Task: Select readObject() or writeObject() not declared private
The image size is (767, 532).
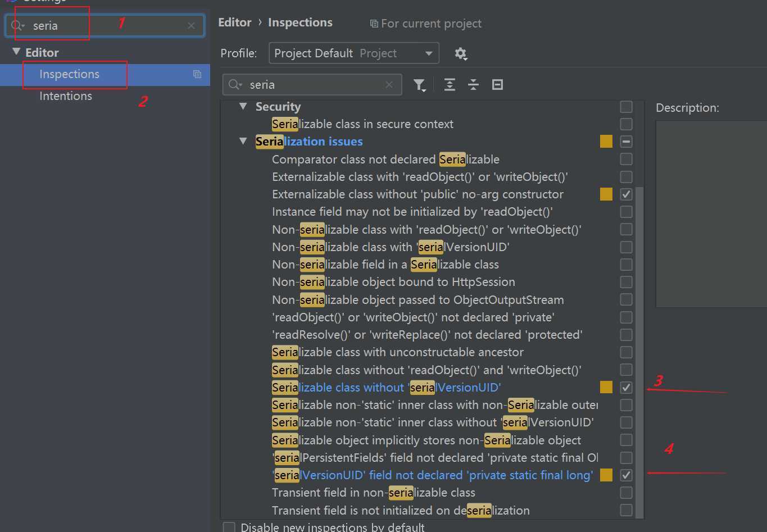Action: pos(413,317)
